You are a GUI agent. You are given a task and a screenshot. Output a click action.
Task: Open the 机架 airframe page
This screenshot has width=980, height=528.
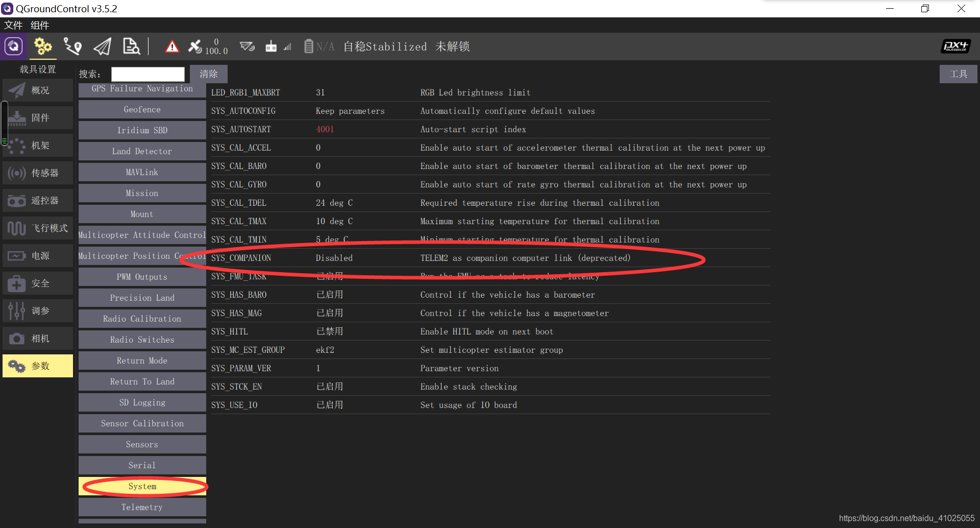tap(38, 146)
